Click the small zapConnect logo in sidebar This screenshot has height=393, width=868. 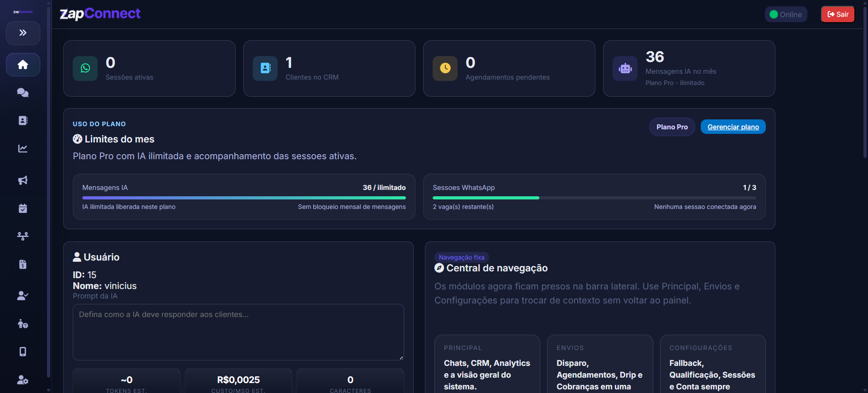pos(23,12)
